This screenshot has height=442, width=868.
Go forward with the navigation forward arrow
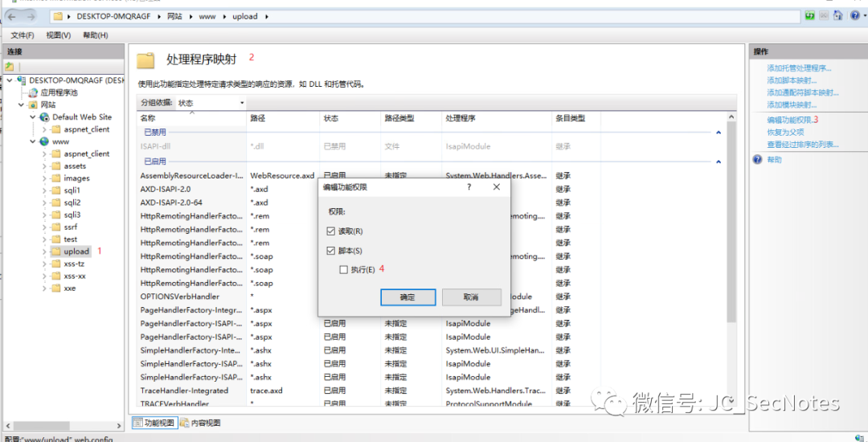[x=31, y=17]
